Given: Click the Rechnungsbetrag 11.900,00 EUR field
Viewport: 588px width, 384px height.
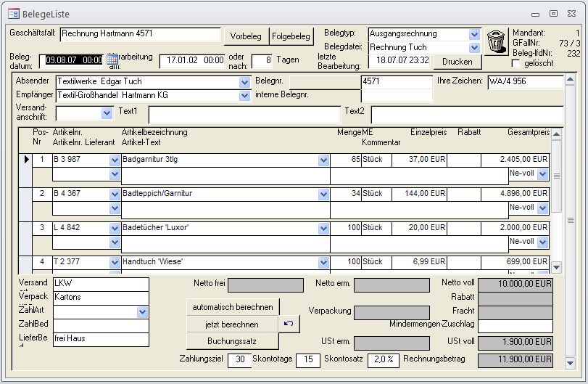Looking at the screenshot, I should click(x=515, y=360).
